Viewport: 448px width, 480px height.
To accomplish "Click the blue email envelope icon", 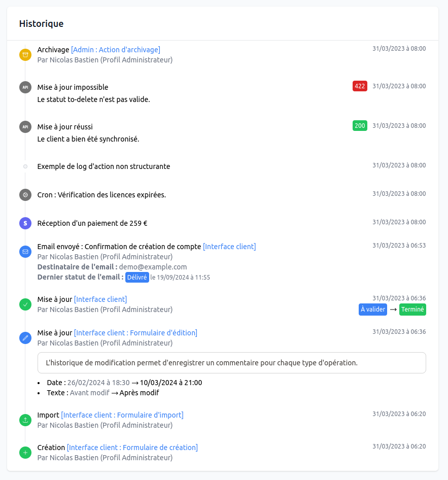I will pos(25,252).
